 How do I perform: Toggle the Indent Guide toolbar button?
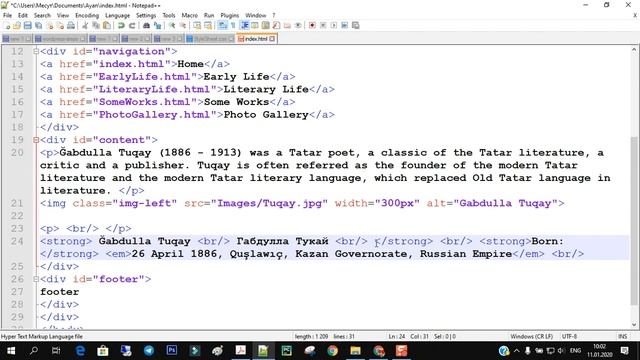pyautogui.click(x=245, y=25)
